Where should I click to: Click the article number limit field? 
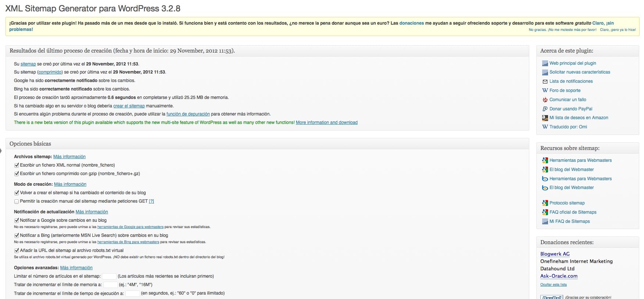pos(109,276)
